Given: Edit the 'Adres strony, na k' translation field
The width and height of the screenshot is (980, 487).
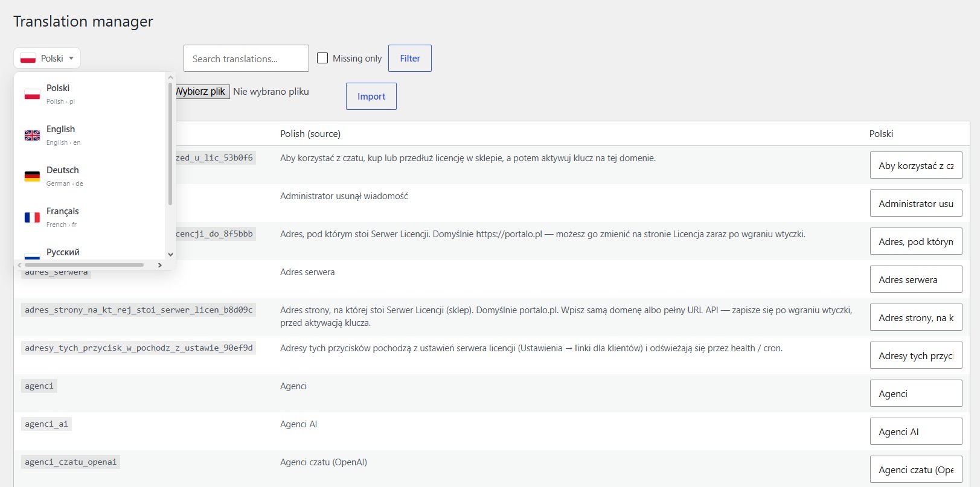Looking at the screenshot, I should point(916,317).
